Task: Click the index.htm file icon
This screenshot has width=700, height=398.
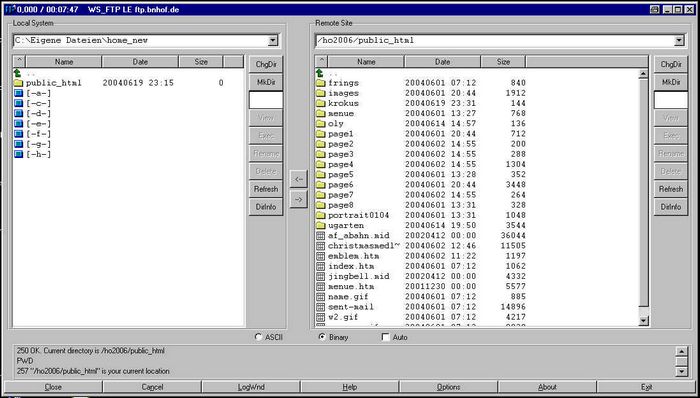Action: point(321,266)
